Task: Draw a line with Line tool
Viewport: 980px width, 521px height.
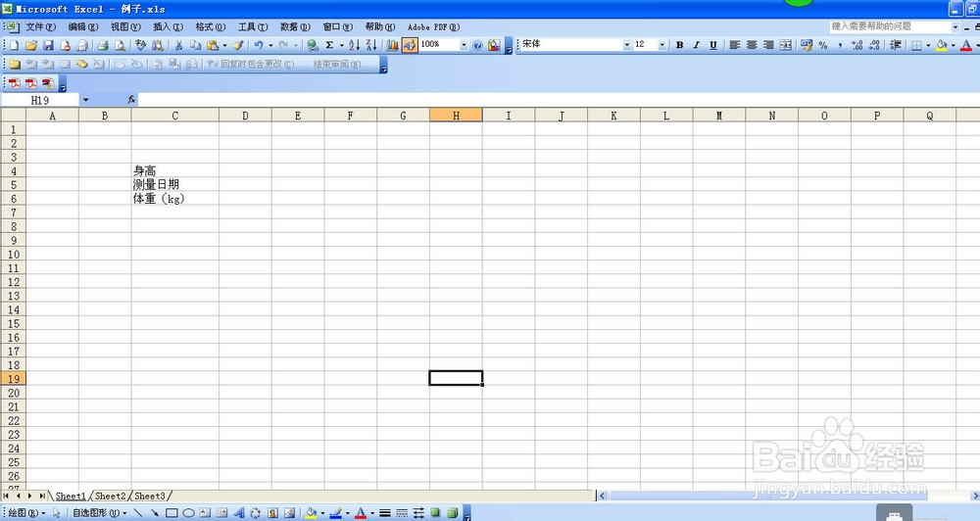Action: pos(137,513)
